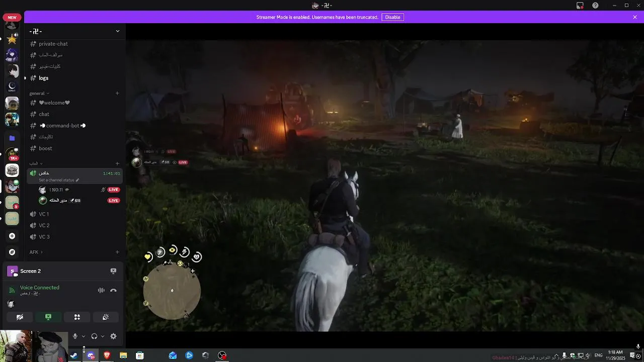The height and width of the screenshot is (362, 644).
Task: Open purple folder in server list
Action: click(x=12, y=138)
